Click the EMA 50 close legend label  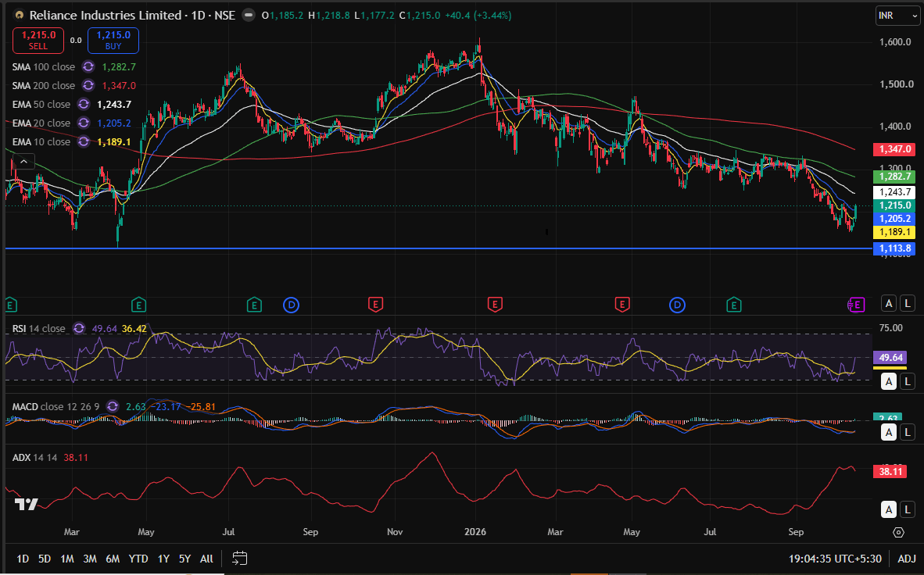pyautogui.click(x=41, y=104)
